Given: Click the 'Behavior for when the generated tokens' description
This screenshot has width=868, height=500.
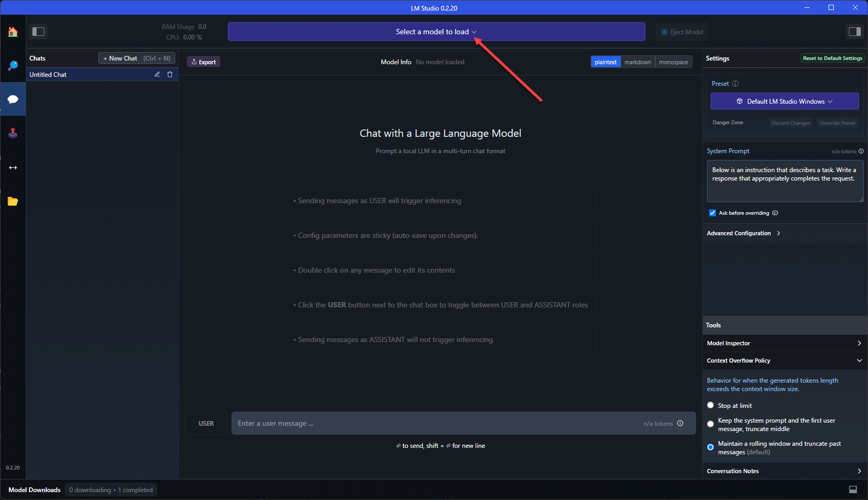Looking at the screenshot, I should (772, 385).
